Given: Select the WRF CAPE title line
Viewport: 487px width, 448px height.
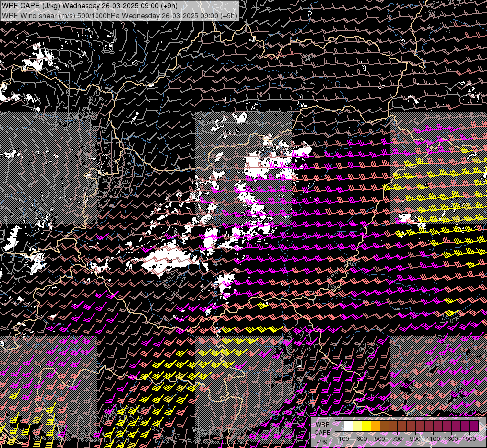Looking at the screenshot, I should (x=91, y=6).
